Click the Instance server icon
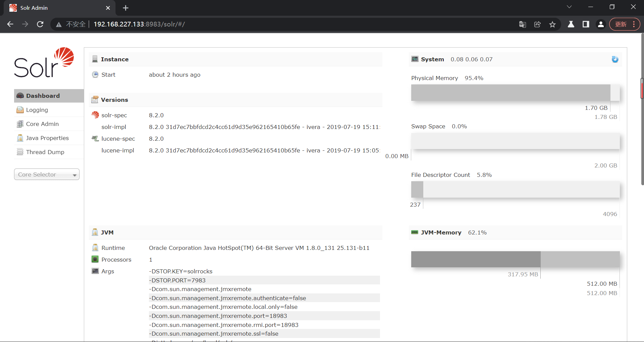The width and height of the screenshot is (644, 342). point(95,59)
